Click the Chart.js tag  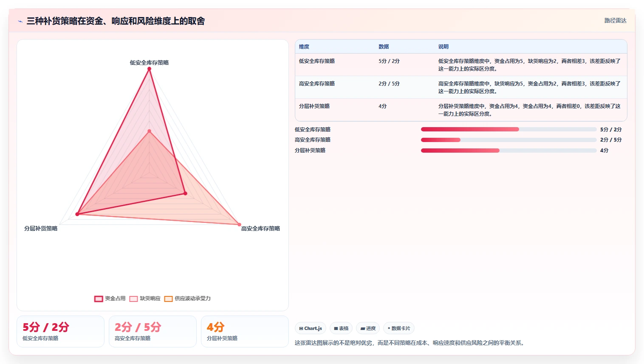(x=311, y=328)
